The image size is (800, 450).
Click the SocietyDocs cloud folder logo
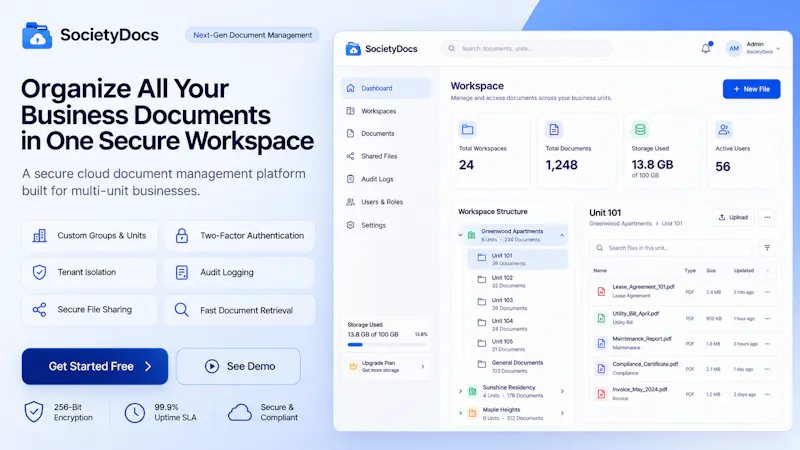(37, 35)
